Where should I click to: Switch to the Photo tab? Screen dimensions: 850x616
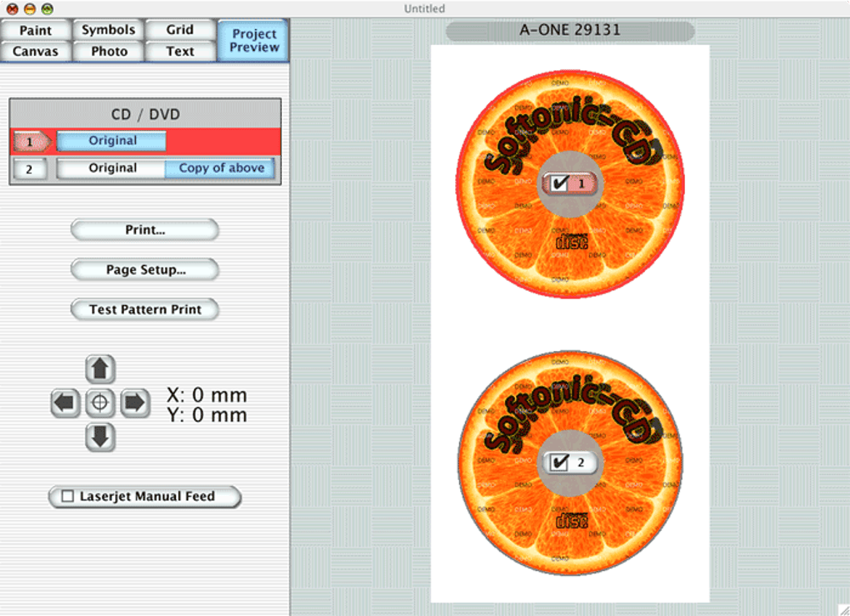(x=108, y=51)
